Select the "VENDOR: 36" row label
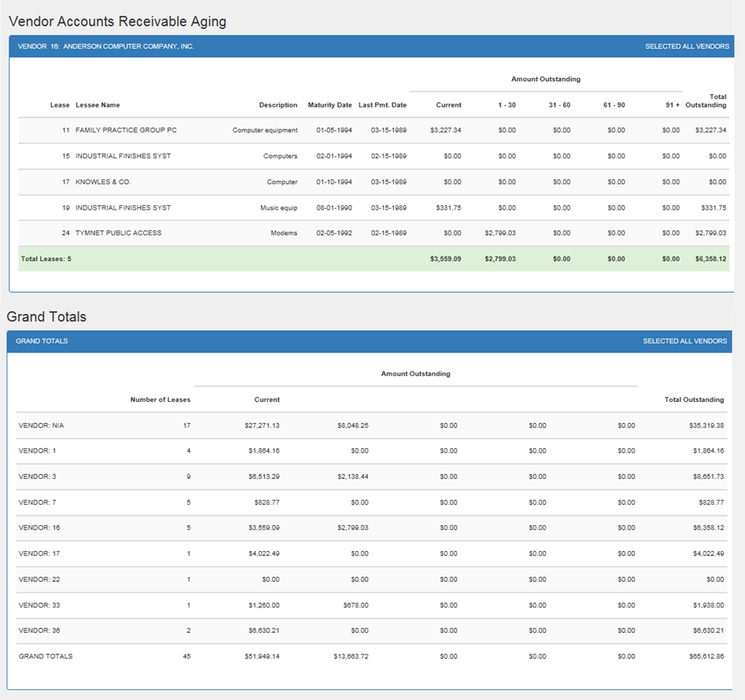Screen dimensions: 745x700 pyautogui.click(x=39, y=630)
